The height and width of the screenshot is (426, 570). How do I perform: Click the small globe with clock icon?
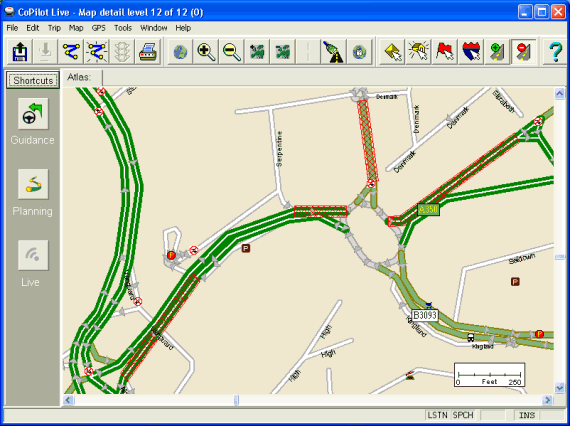click(x=359, y=52)
